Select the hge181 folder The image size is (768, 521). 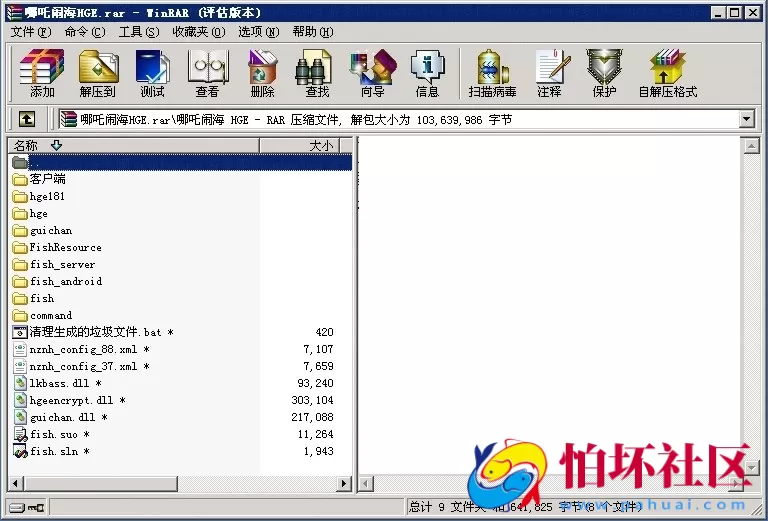pyautogui.click(x=38, y=196)
